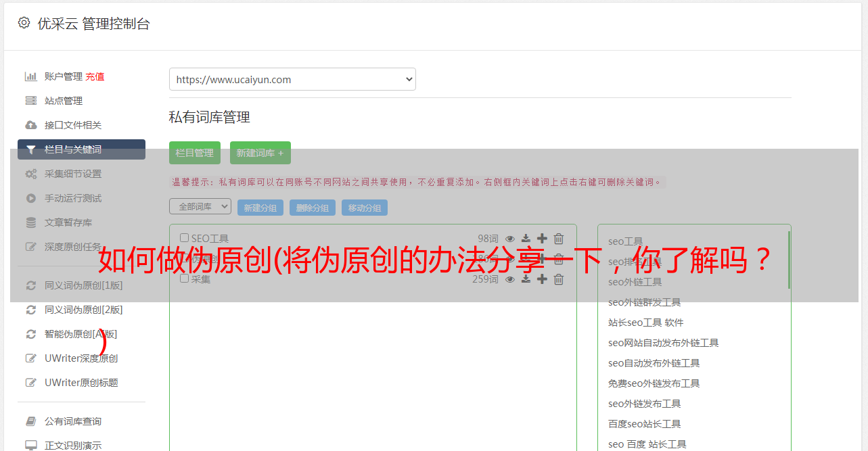Click the 新建分组 button
Screen dimensions: 868x451
point(260,208)
